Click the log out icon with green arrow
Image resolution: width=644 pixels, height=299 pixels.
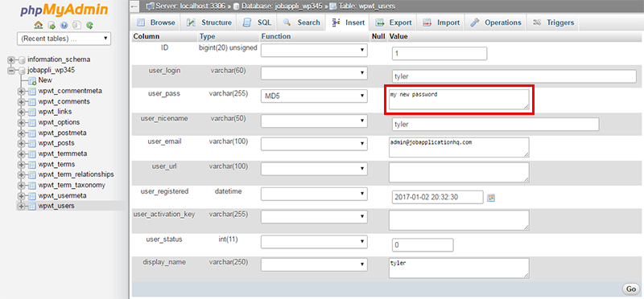52,26
